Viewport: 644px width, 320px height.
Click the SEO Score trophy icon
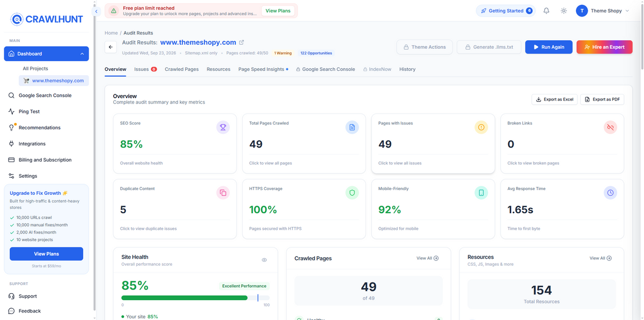(x=223, y=127)
